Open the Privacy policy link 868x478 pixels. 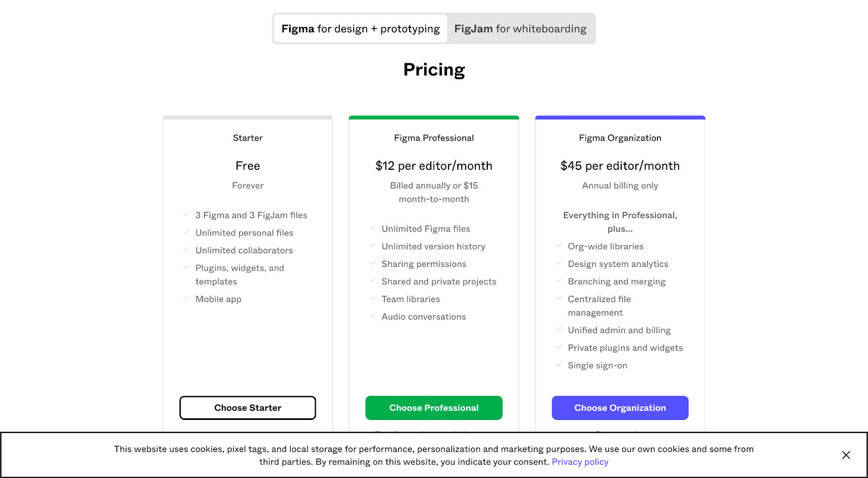(x=579, y=462)
